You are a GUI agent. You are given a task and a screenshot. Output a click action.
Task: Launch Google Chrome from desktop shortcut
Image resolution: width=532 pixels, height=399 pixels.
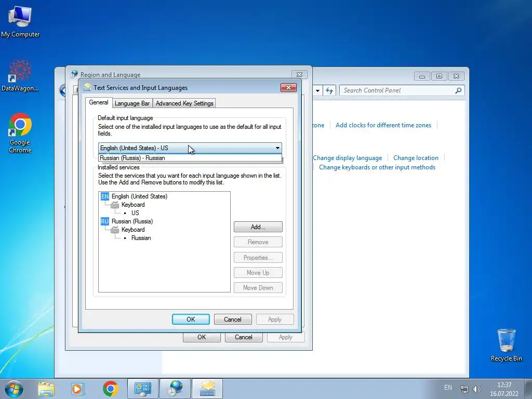point(20,133)
